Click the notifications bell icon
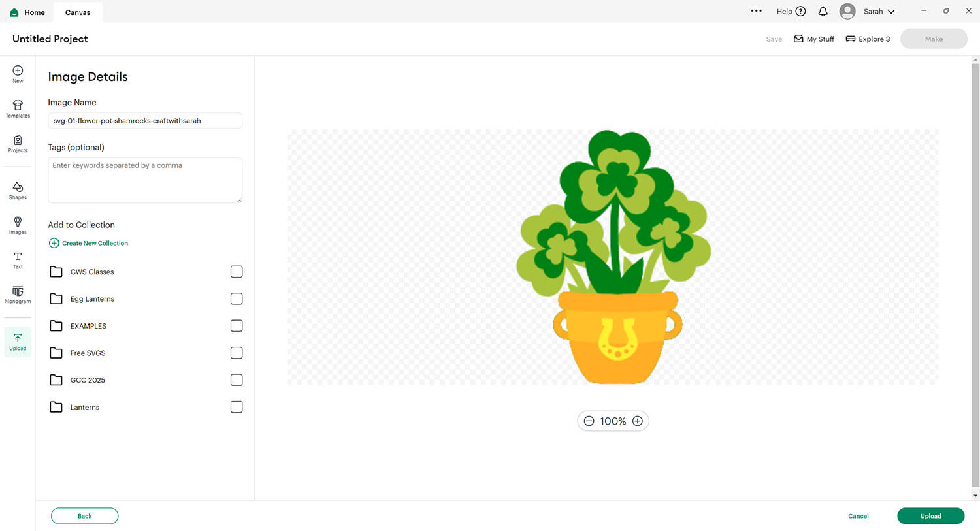The image size is (980, 531). pos(823,11)
